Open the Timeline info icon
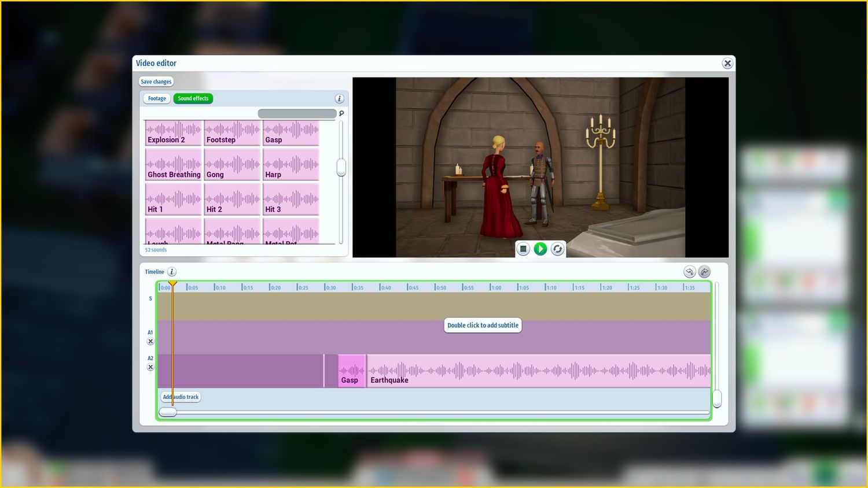 [172, 272]
